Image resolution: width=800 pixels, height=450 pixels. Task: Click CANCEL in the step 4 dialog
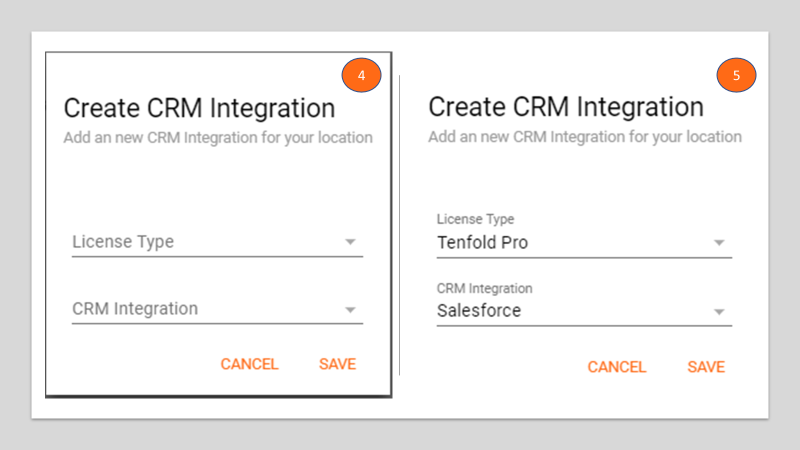tap(249, 364)
